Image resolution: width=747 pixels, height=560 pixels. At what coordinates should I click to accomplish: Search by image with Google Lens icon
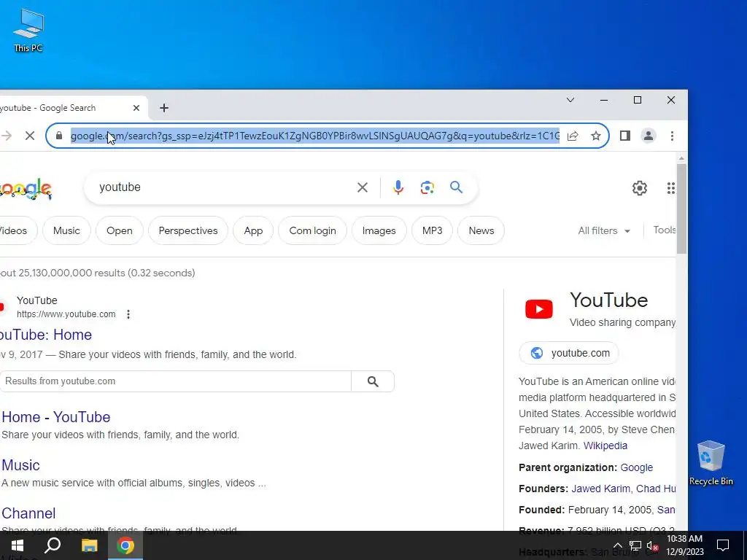click(x=427, y=187)
